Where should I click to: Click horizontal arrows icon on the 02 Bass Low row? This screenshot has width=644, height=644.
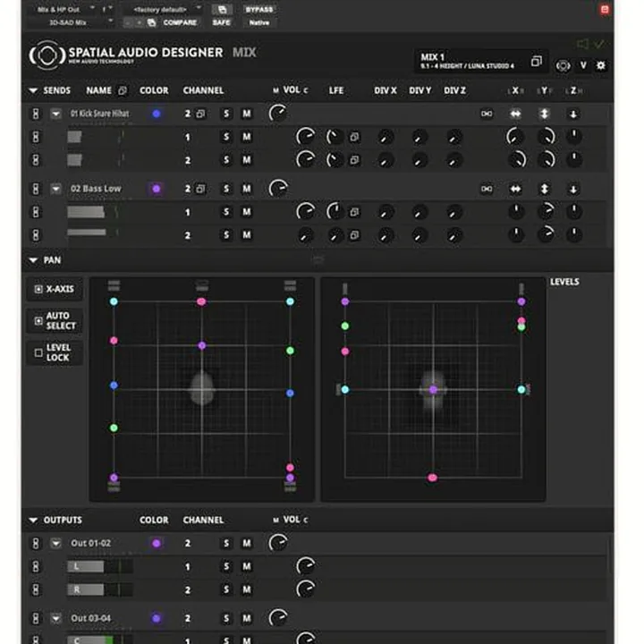(x=515, y=189)
